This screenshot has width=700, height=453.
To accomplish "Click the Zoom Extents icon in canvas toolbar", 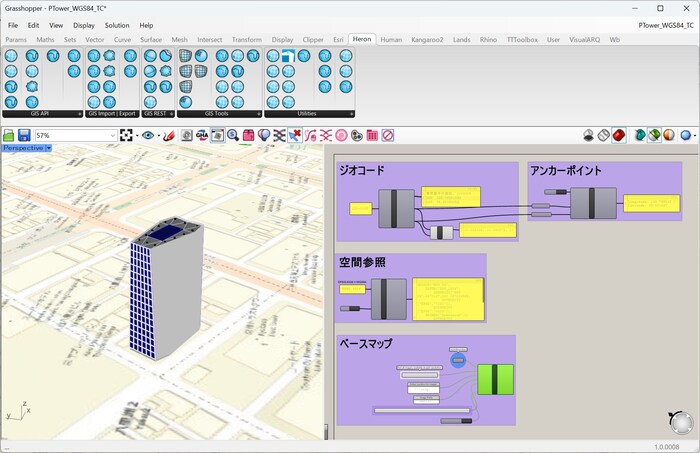I will [x=127, y=135].
